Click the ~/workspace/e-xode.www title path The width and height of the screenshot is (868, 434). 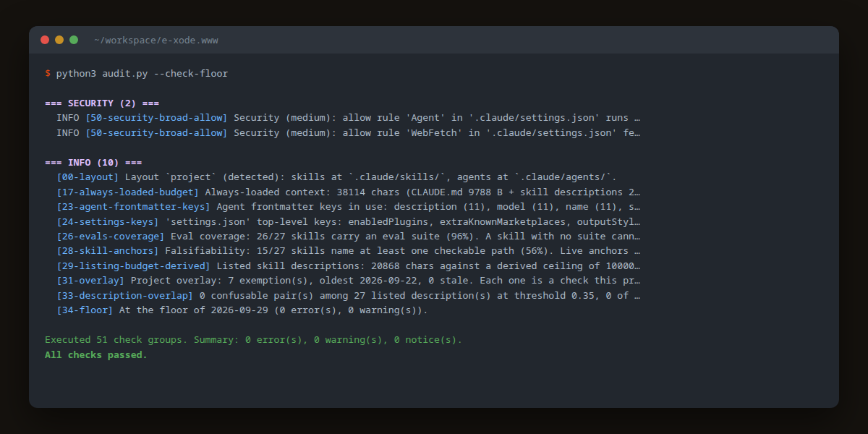(x=156, y=41)
